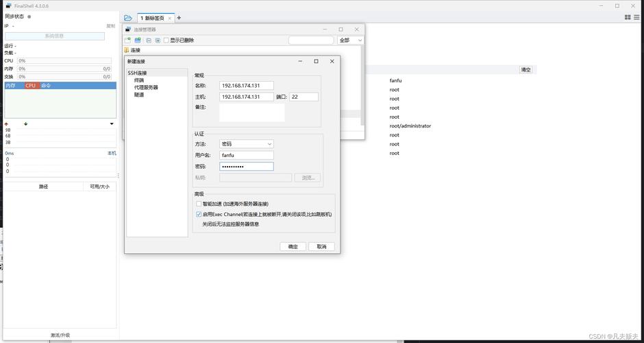Add a new tab with the plus icon
The height and width of the screenshot is (343, 644).
tap(179, 18)
